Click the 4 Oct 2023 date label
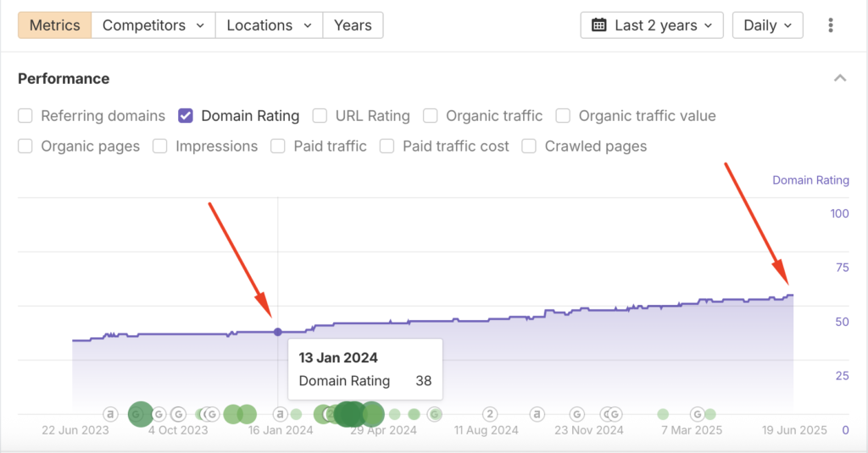This screenshot has height=453, width=868. [x=178, y=430]
